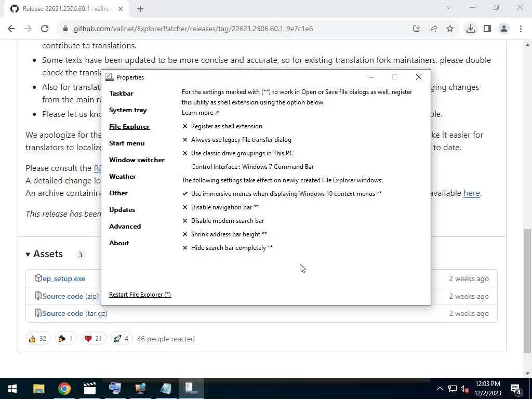
Task: Open the System tray section
Action: point(128,110)
